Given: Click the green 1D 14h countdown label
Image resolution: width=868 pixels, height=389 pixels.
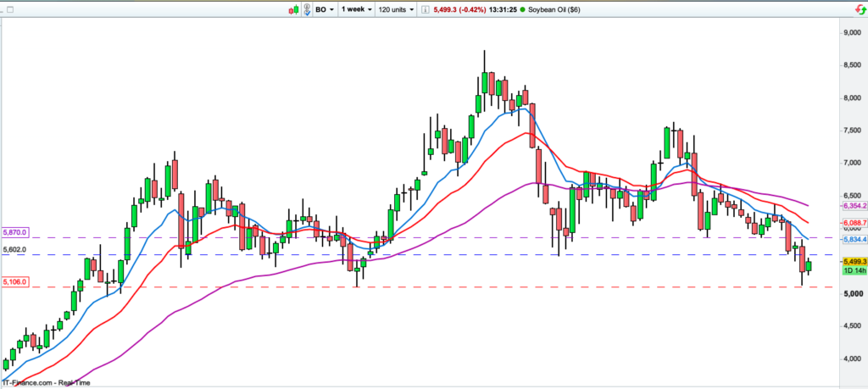Looking at the screenshot, I should (852, 271).
